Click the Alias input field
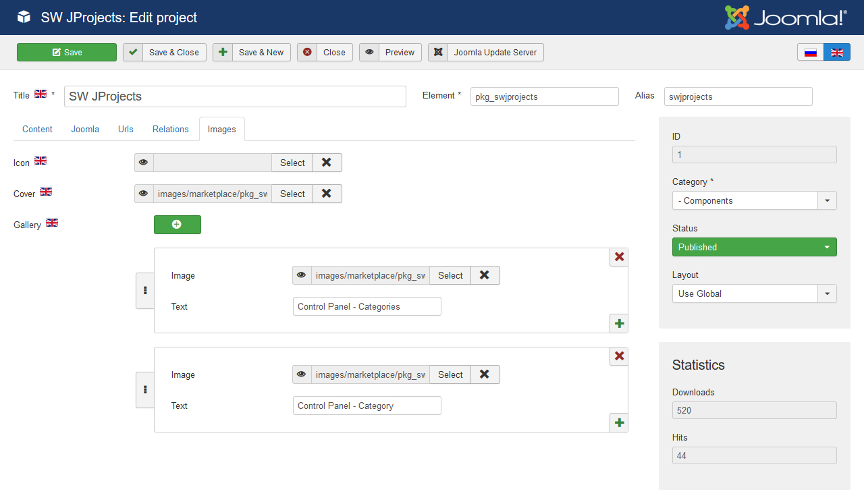Viewport: 864px width, 504px height. [738, 96]
